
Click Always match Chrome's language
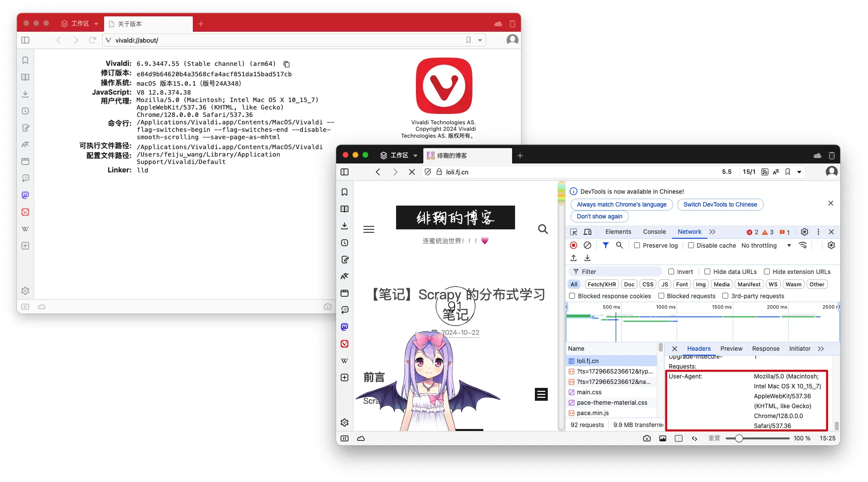(622, 205)
